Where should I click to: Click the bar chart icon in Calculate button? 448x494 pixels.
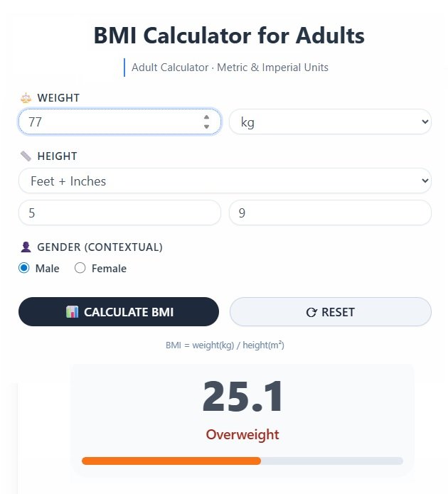pyautogui.click(x=72, y=312)
